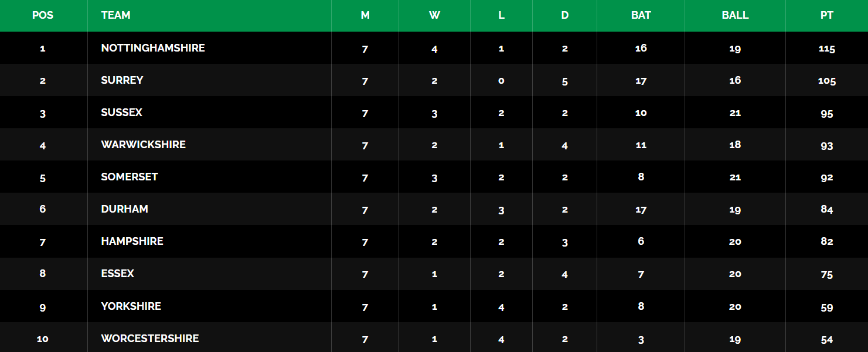Click the TEAM column header
The width and height of the screenshot is (868, 352).
115,15
